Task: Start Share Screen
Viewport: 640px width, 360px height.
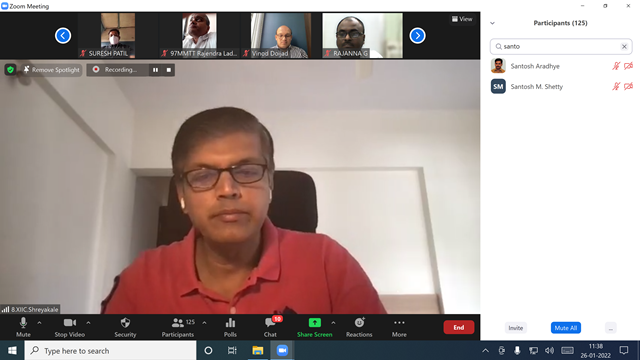Action: click(315, 327)
